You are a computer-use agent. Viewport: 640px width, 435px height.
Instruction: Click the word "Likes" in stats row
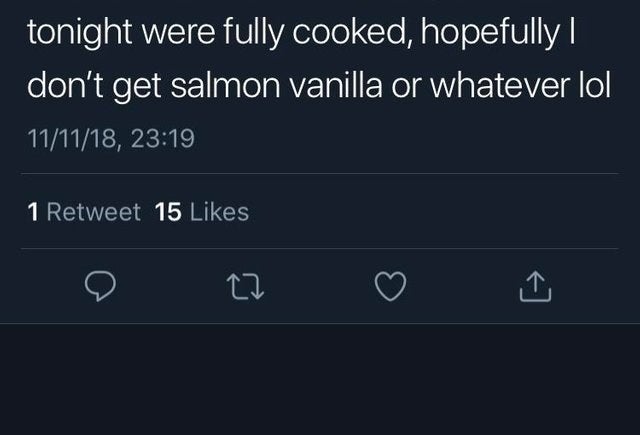218,211
